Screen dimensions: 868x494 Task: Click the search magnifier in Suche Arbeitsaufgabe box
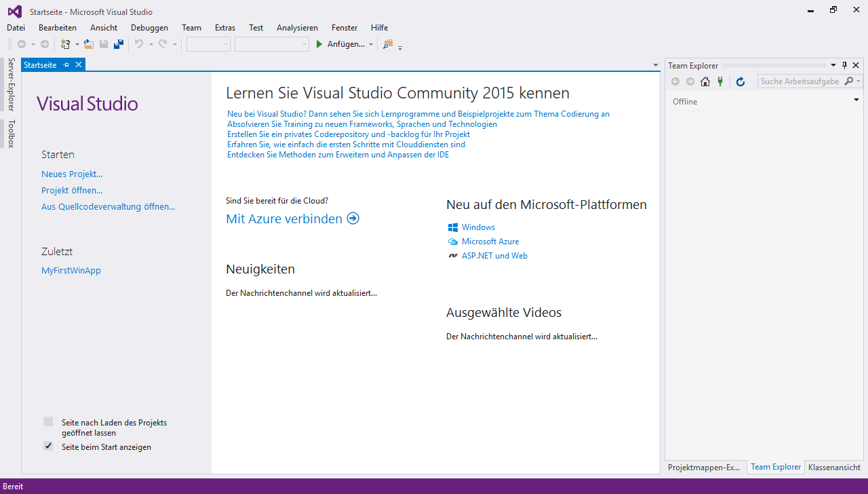point(849,81)
